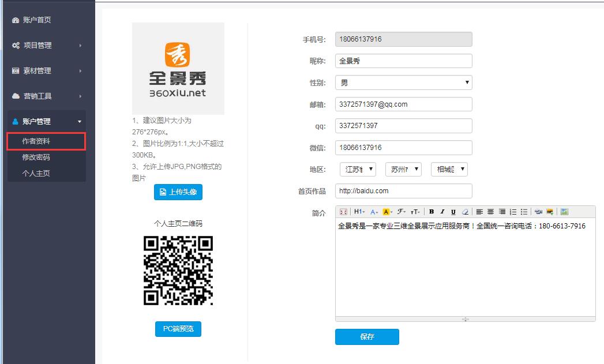Viewport: 604px width, 364px height.
Task: Apply italic formatting in the editor
Action: pos(442,212)
